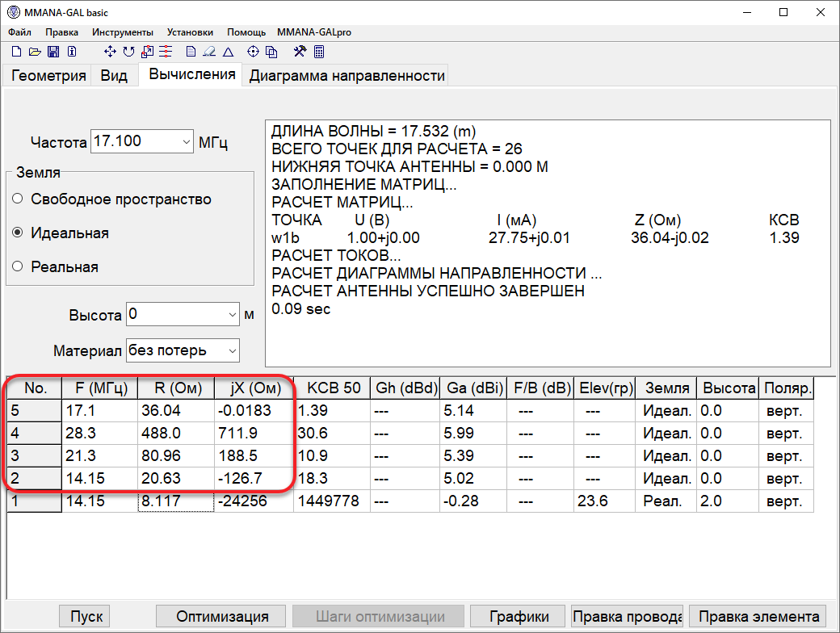Image resolution: width=840 pixels, height=633 pixels.
Task: Click the Оптимизация button
Action: pyautogui.click(x=222, y=616)
